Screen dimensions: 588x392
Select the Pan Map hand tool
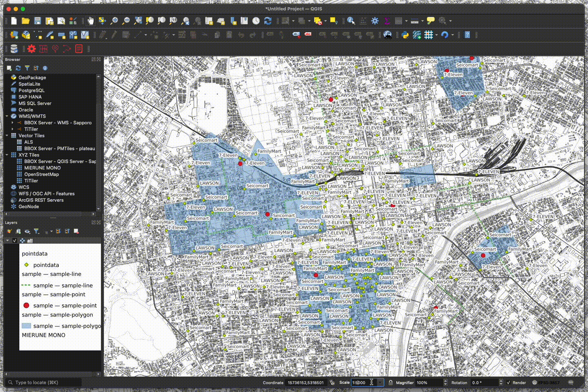pos(91,21)
